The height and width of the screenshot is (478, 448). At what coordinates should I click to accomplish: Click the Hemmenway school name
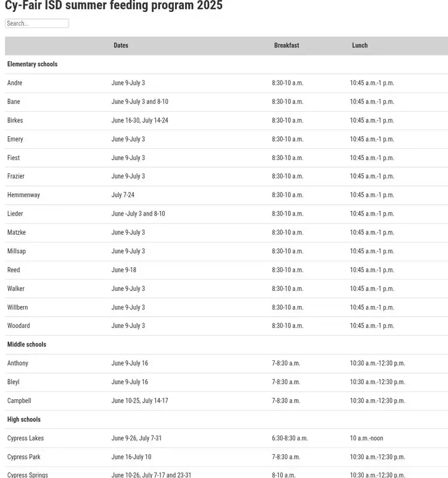(23, 195)
